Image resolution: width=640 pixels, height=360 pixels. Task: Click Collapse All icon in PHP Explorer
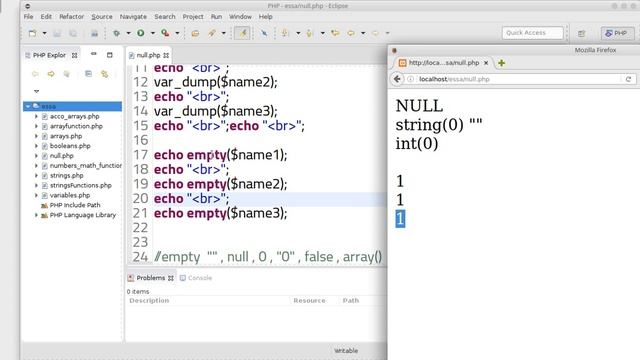coord(88,74)
